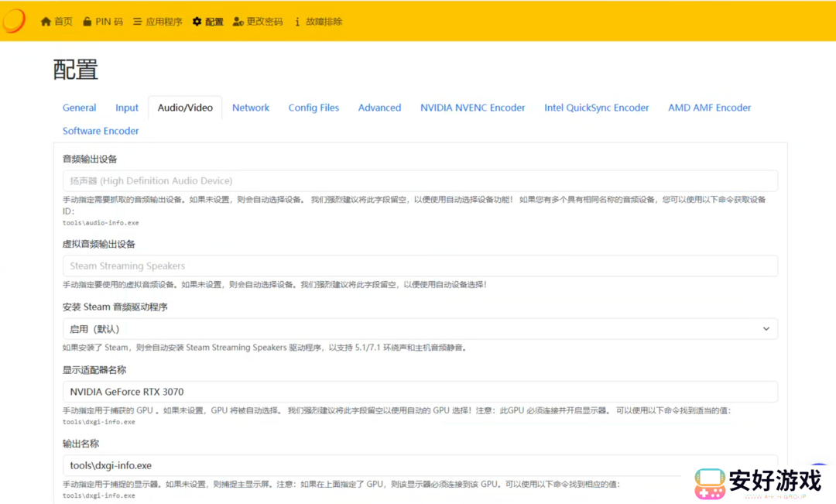Click the gear icon beside 配置

(197, 22)
